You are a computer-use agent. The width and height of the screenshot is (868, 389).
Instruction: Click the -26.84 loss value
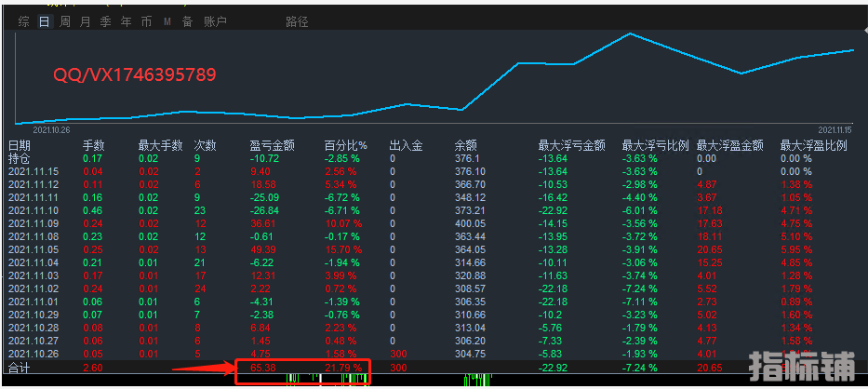(264, 210)
